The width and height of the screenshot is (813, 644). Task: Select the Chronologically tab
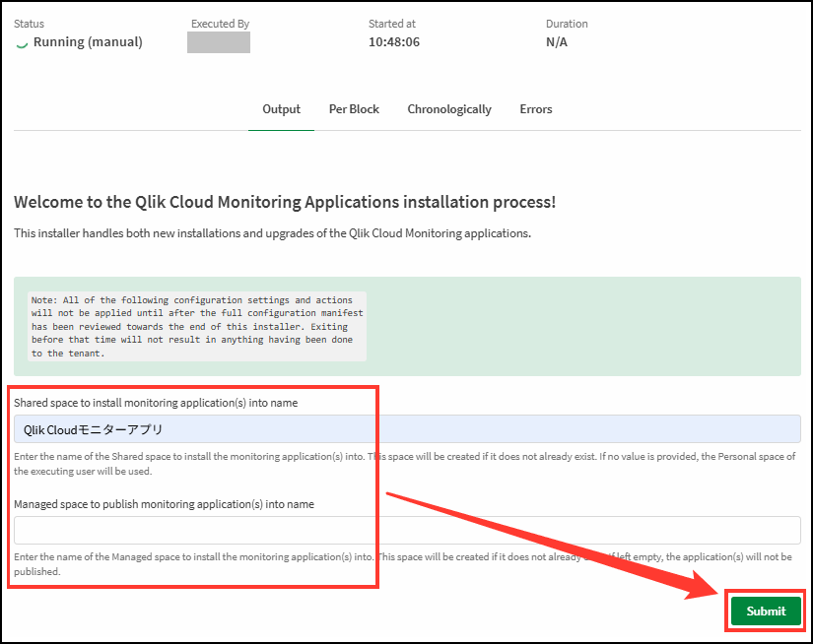tap(449, 109)
